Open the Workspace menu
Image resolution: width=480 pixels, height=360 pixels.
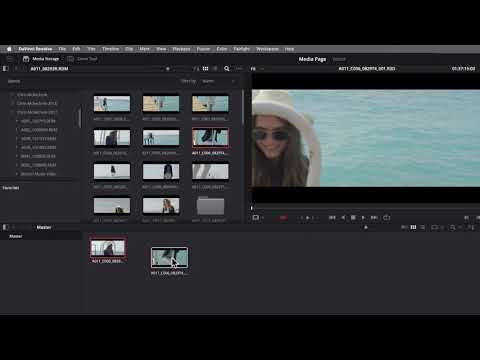point(267,49)
